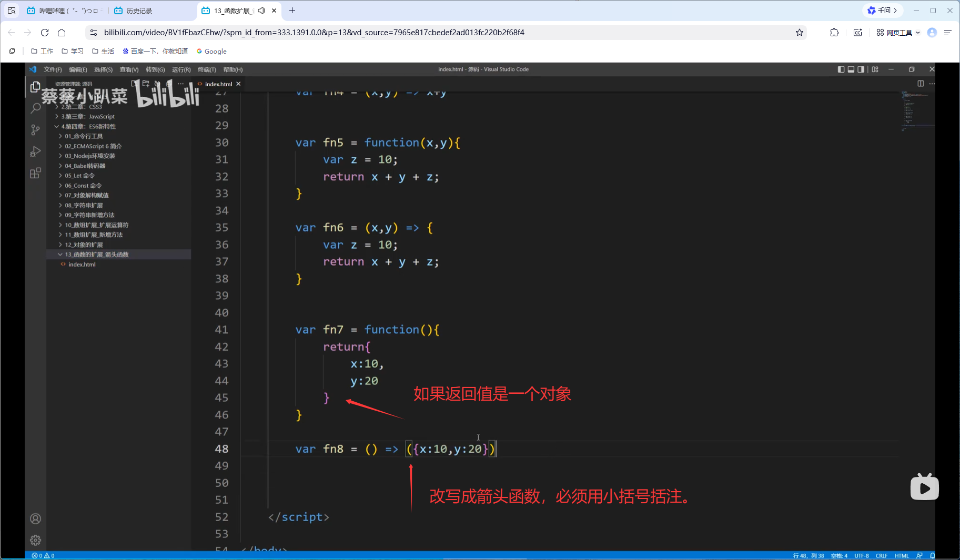Open the 工作 bookmarks folder

[42, 51]
